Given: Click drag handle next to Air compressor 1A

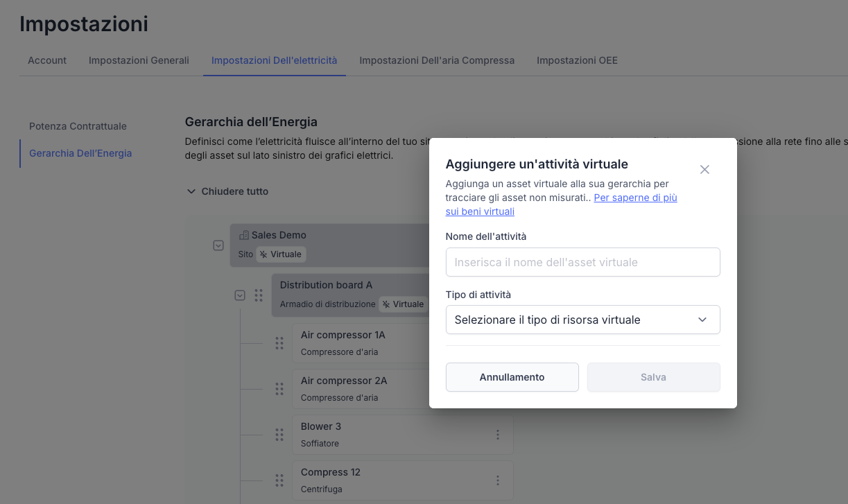Looking at the screenshot, I should tap(279, 343).
